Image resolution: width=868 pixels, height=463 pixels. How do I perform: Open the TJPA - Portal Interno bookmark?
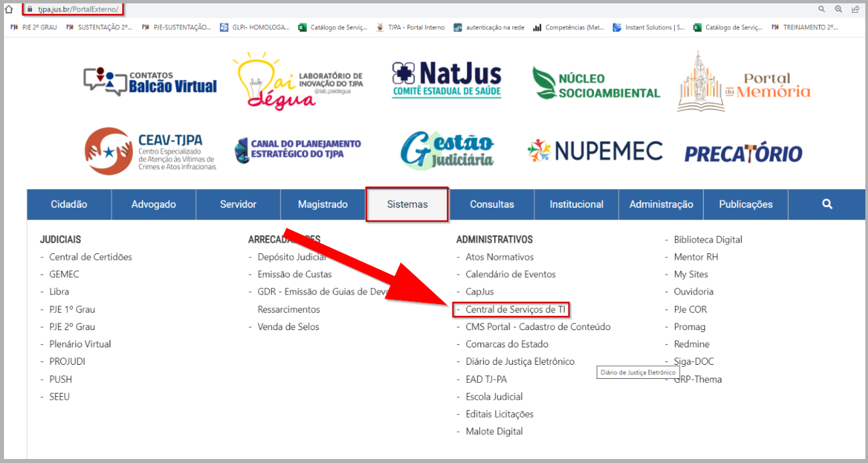pyautogui.click(x=410, y=27)
